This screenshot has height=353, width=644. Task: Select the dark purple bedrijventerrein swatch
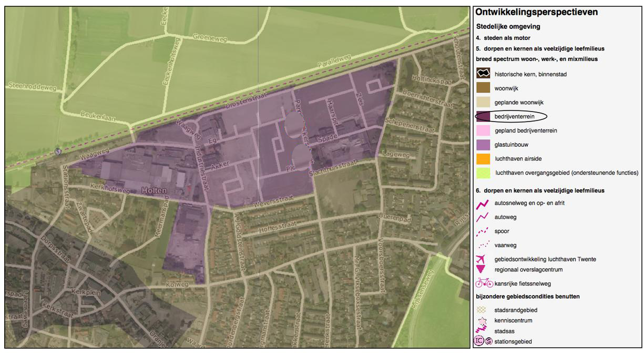tap(483, 116)
